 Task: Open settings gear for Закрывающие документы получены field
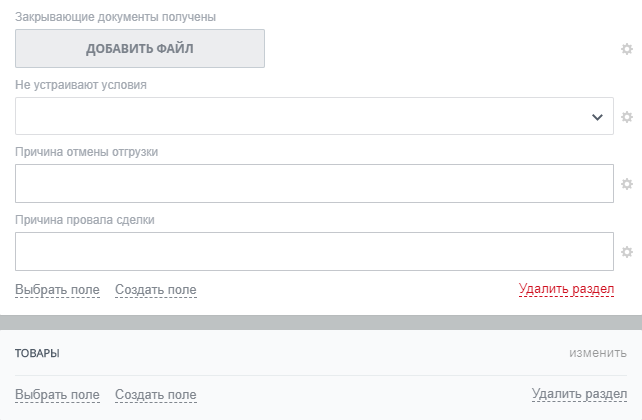(627, 49)
